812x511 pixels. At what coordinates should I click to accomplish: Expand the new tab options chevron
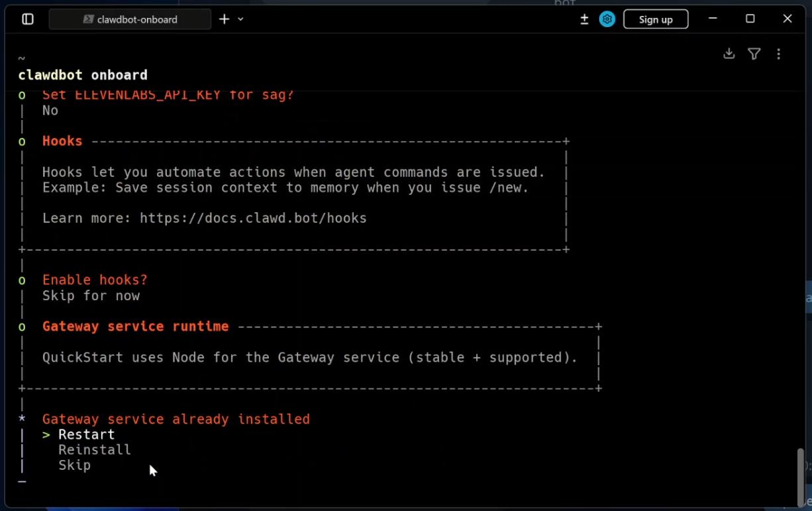click(x=240, y=19)
